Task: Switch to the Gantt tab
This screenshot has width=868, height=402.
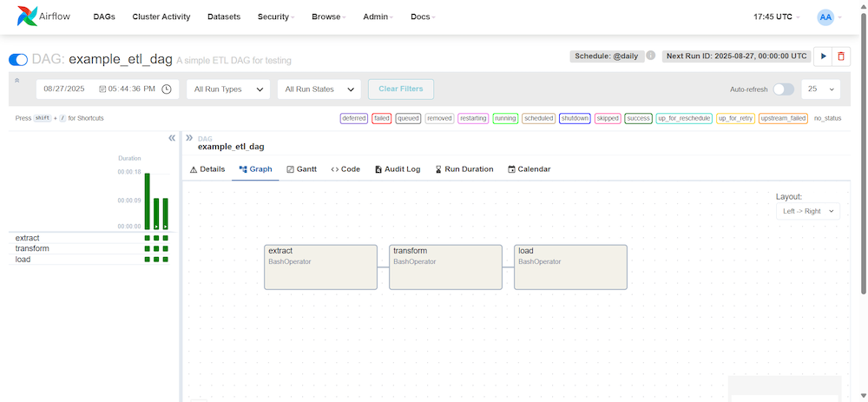Action: pyautogui.click(x=301, y=169)
